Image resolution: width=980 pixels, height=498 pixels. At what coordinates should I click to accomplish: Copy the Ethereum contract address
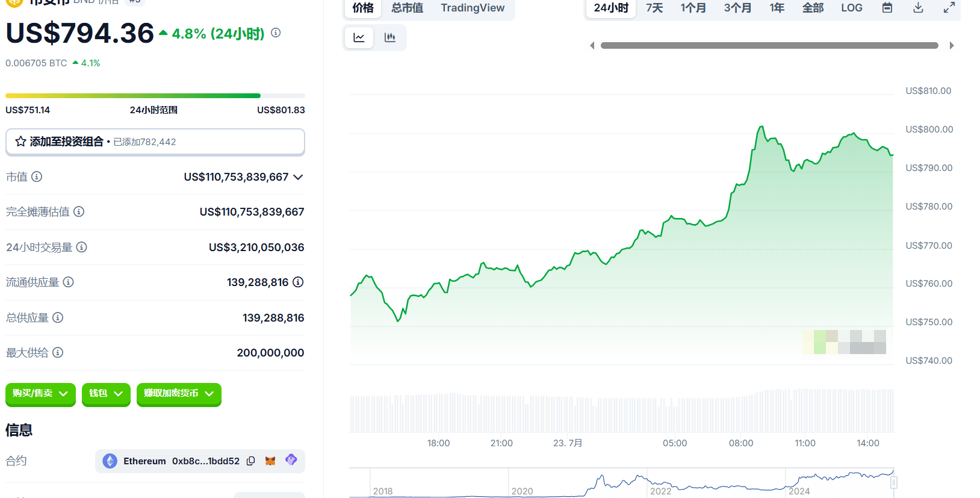coord(251,461)
